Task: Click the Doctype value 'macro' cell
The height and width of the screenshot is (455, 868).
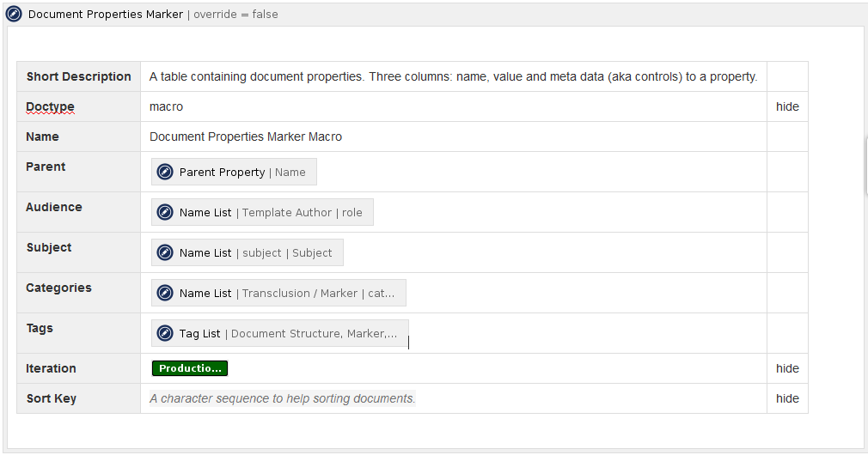Action: pos(167,106)
